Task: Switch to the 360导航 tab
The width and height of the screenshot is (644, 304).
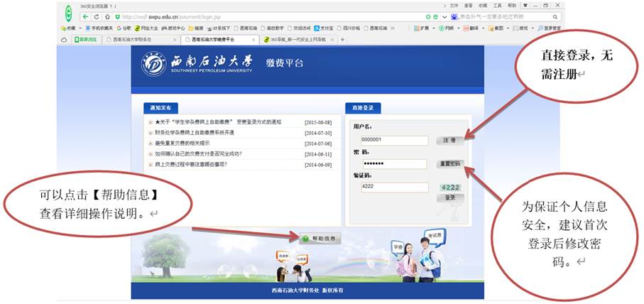Action: [300, 39]
